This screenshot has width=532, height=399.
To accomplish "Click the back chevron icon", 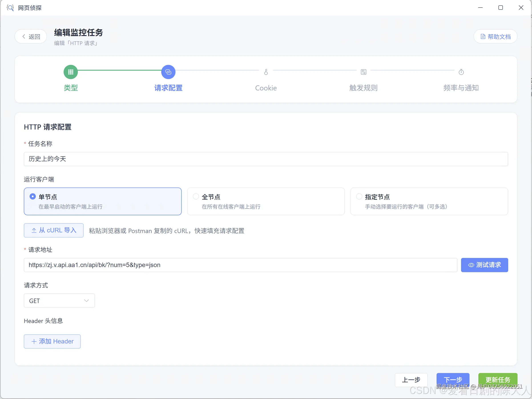I will coord(24,36).
